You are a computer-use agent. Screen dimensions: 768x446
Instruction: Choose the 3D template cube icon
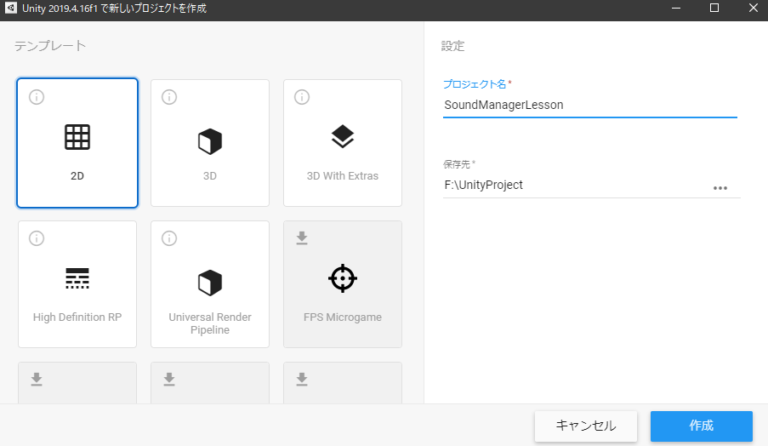[x=210, y=142]
